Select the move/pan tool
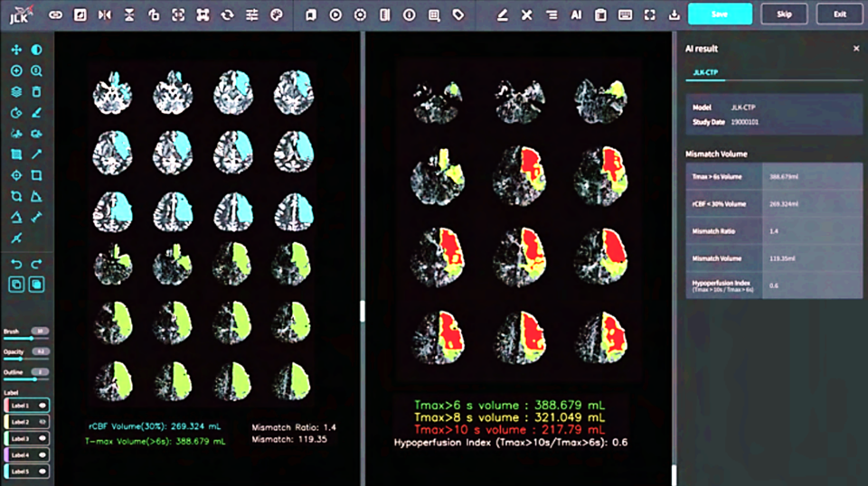Screen dimensions: 868x486 [16, 50]
